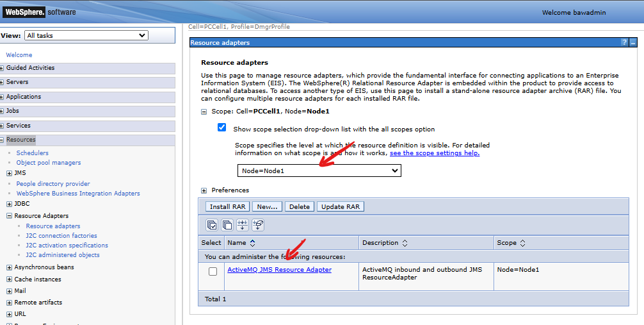Expand the URL tree node
Screen dimensions: 644x325
pyautogui.click(x=10, y=314)
